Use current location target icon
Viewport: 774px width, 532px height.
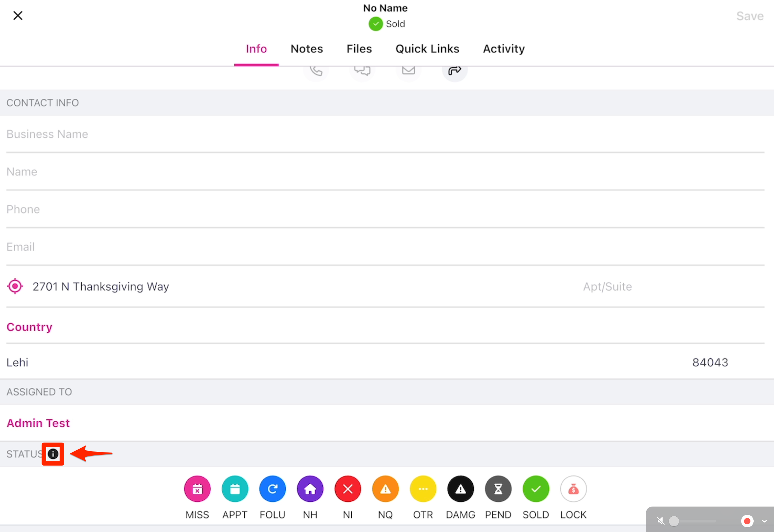15,286
